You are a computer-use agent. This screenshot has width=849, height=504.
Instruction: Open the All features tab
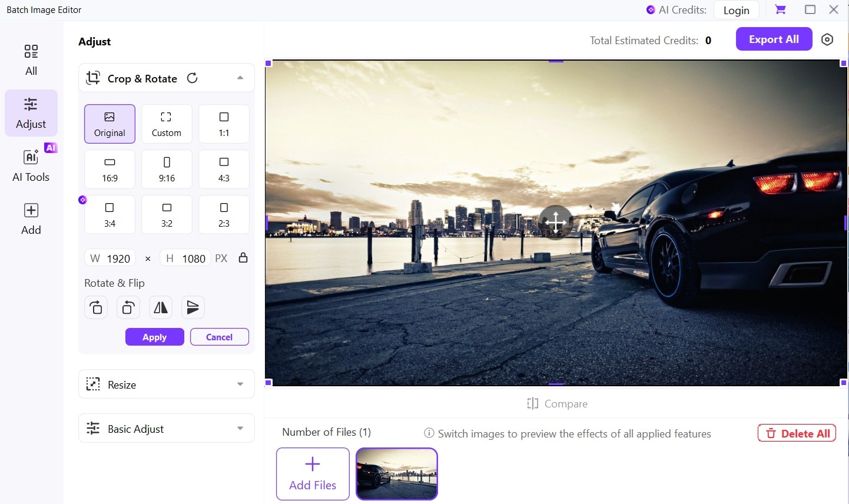click(31, 60)
